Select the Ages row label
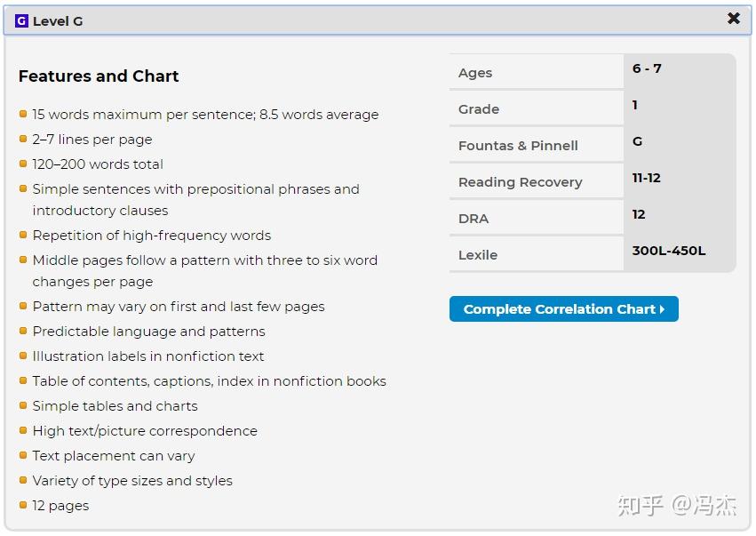Image resolution: width=756 pixels, height=536 pixels. coord(475,73)
